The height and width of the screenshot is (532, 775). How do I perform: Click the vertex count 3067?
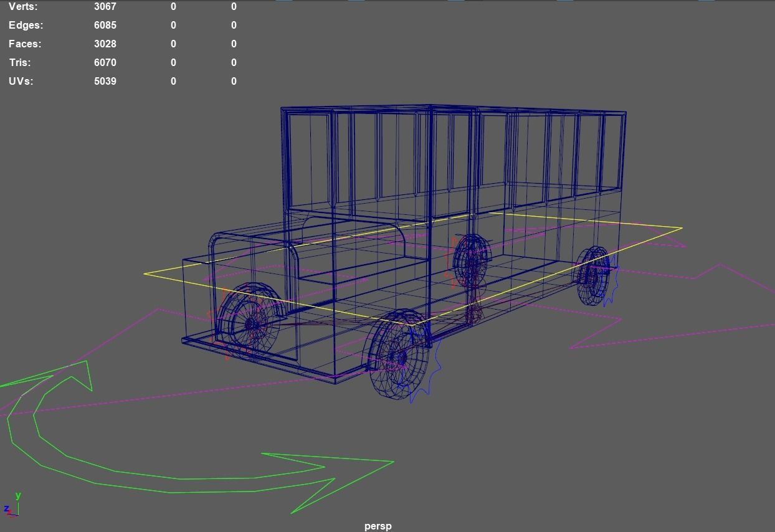pos(105,7)
